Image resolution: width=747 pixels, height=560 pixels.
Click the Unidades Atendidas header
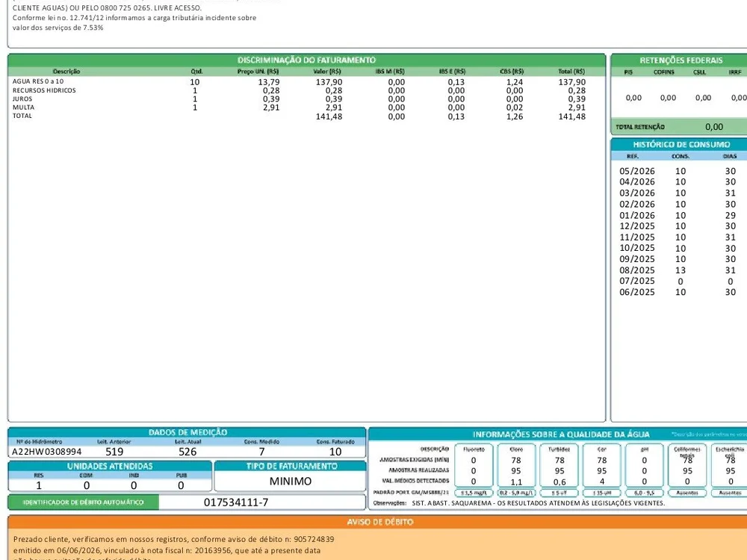click(110, 466)
